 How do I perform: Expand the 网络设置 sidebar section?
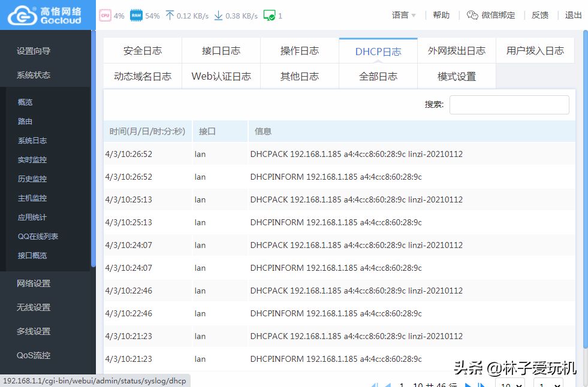[34, 283]
